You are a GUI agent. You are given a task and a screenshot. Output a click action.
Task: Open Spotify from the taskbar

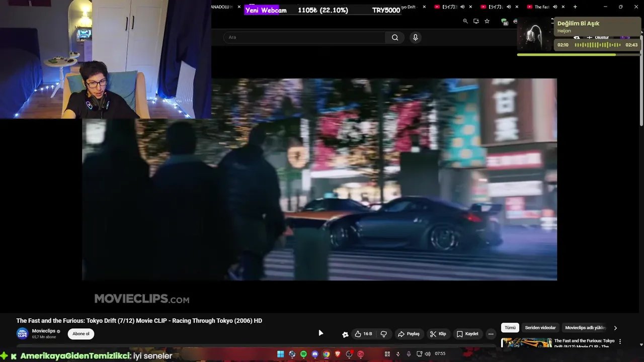coord(303,354)
